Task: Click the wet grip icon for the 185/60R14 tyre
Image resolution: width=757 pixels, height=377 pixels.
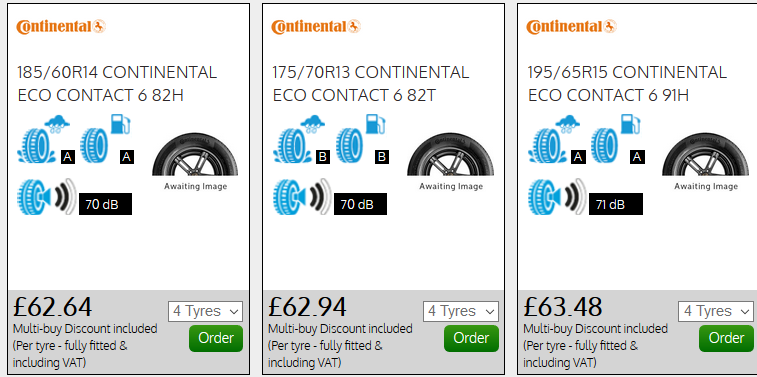Action: coord(44,140)
